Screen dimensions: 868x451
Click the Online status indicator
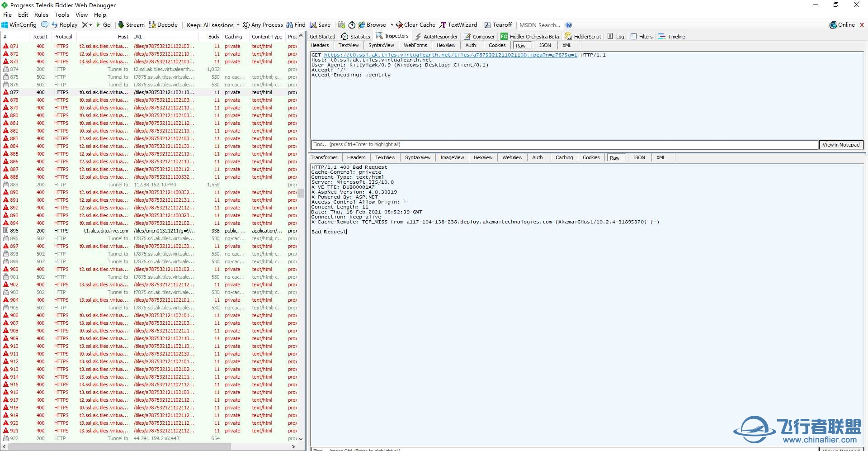pyautogui.click(x=842, y=25)
